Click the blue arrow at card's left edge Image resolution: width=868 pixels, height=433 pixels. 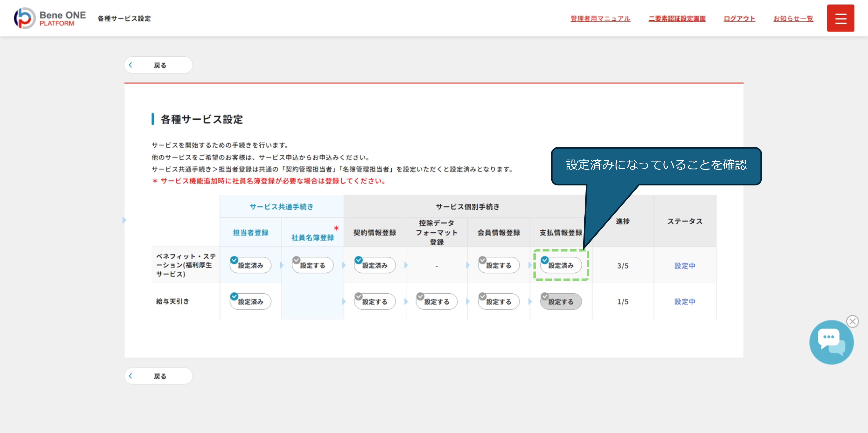click(x=124, y=220)
